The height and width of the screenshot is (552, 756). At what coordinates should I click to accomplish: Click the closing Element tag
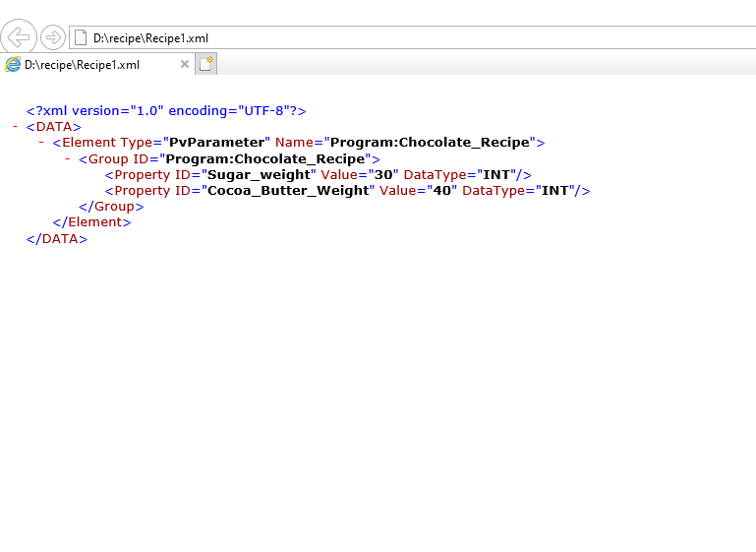point(91,222)
